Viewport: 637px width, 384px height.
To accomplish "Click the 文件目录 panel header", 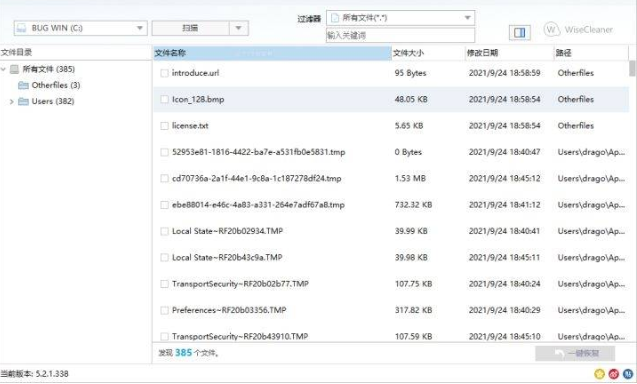I will pyautogui.click(x=76, y=52).
